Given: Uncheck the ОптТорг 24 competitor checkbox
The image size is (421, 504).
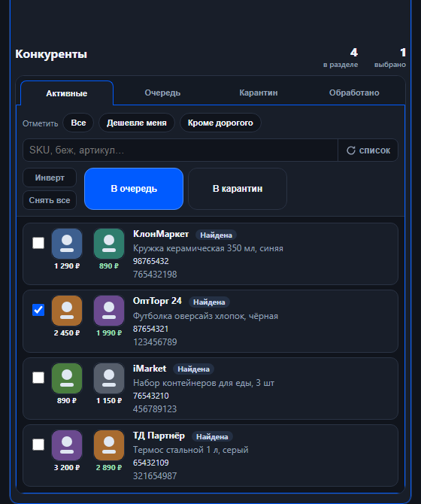Looking at the screenshot, I should pos(38,310).
